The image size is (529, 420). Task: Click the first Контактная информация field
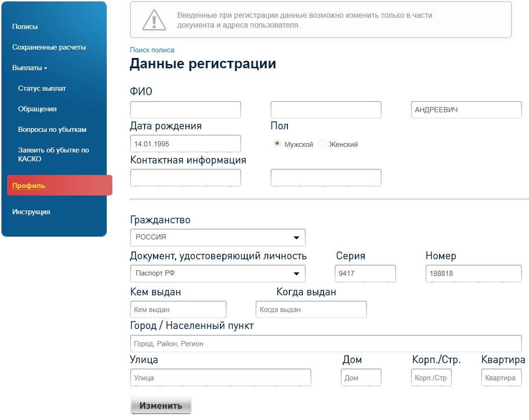click(185, 178)
